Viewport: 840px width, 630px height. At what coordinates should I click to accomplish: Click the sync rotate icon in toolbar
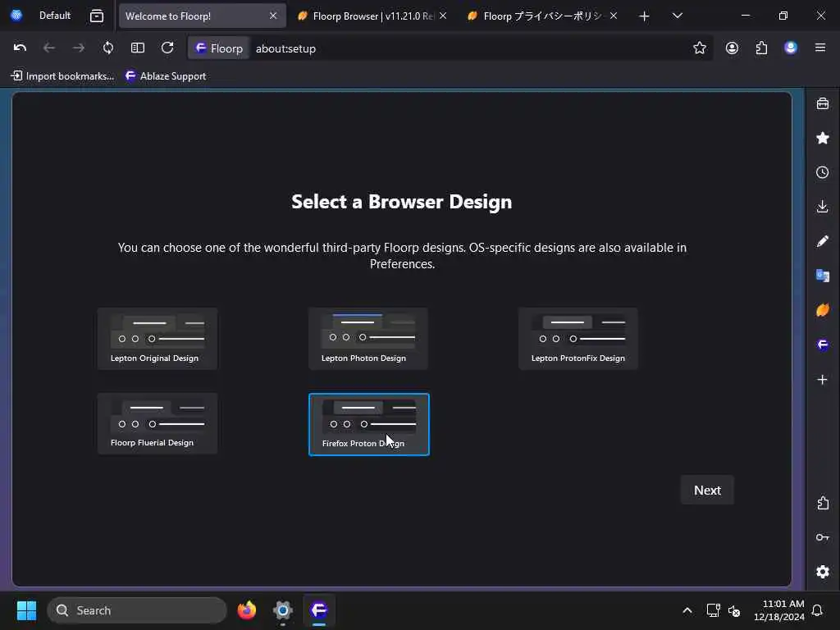coord(108,48)
